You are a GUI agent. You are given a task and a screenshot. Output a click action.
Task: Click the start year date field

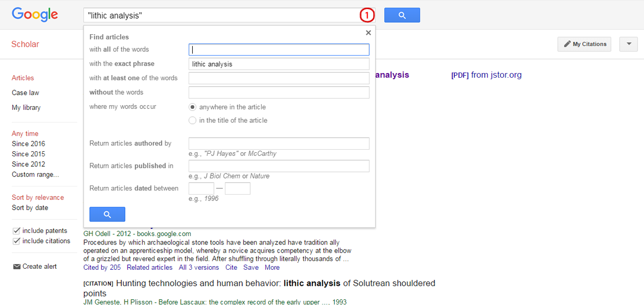(201, 189)
